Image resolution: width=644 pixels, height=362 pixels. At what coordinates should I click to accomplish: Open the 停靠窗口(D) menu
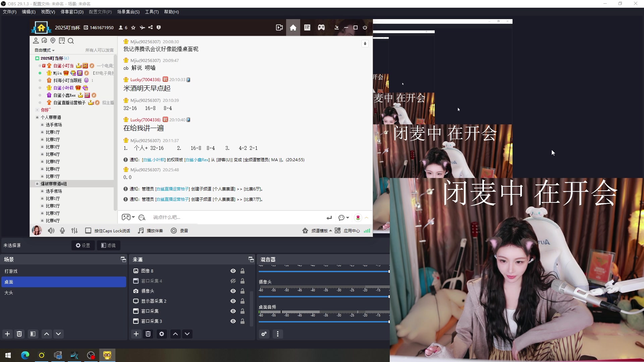(72, 12)
